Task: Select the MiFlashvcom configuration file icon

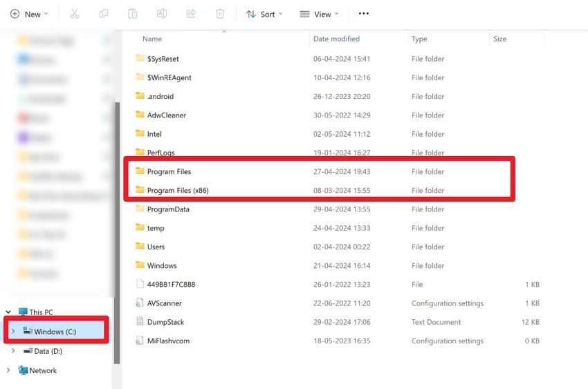Action: point(140,341)
